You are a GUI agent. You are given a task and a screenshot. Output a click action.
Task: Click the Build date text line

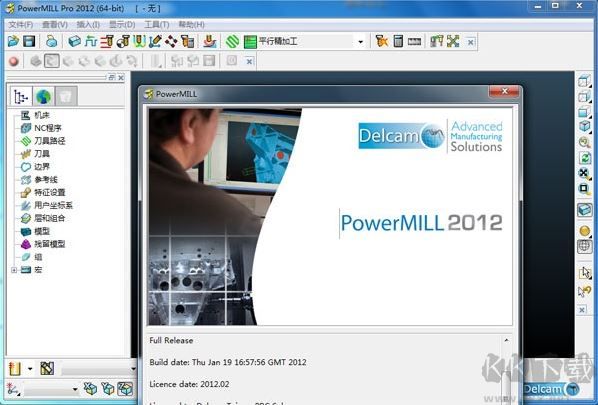point(228,362)
